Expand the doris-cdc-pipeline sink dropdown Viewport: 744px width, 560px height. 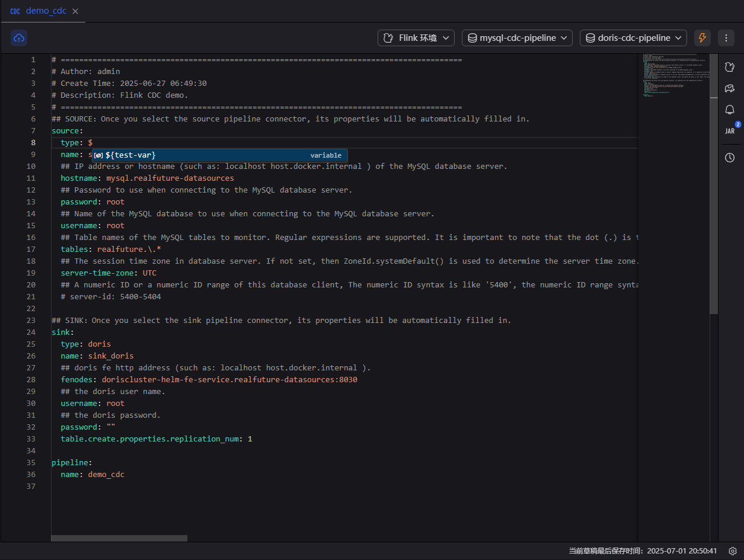pos(633,38)
